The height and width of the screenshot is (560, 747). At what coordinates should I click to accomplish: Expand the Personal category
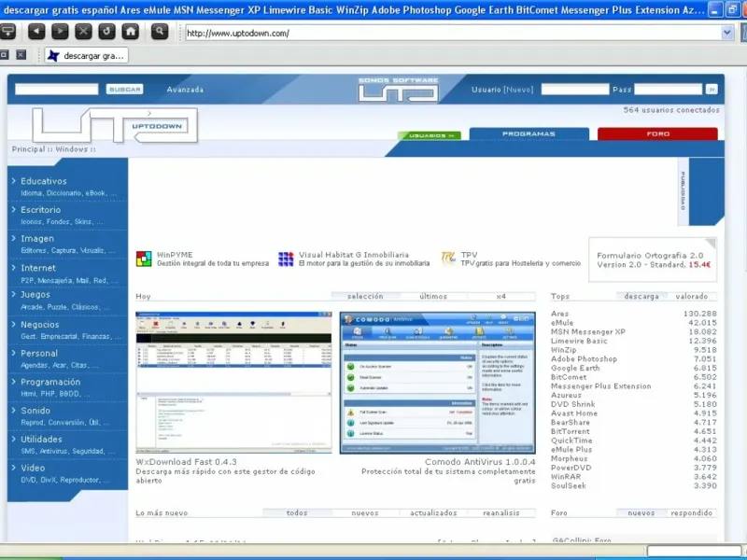coord(39,354)
